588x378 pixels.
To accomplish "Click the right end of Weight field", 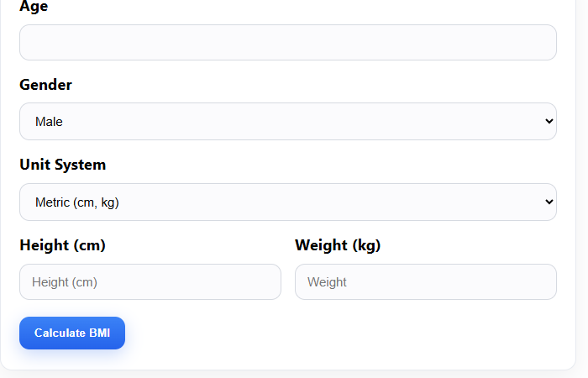I will (542, 282).
